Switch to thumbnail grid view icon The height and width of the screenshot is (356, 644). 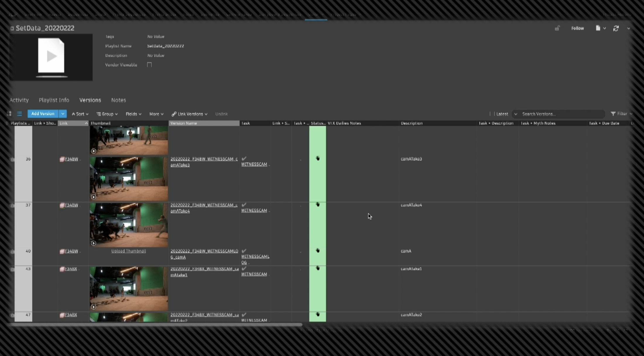tap(9, 114)
